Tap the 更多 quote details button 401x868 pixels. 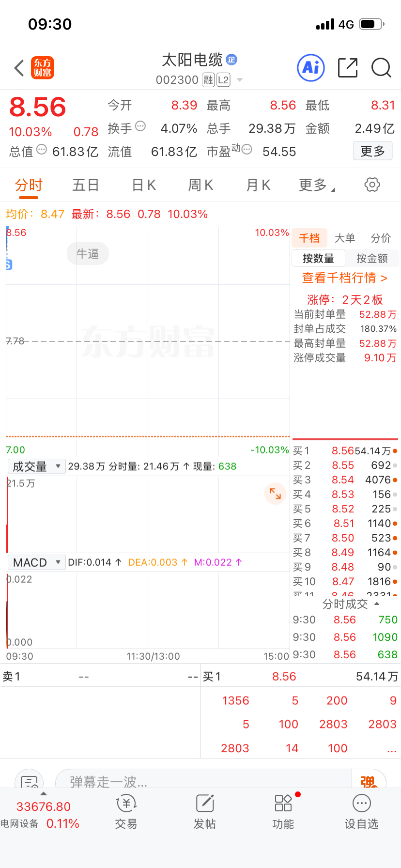[372, 151]
